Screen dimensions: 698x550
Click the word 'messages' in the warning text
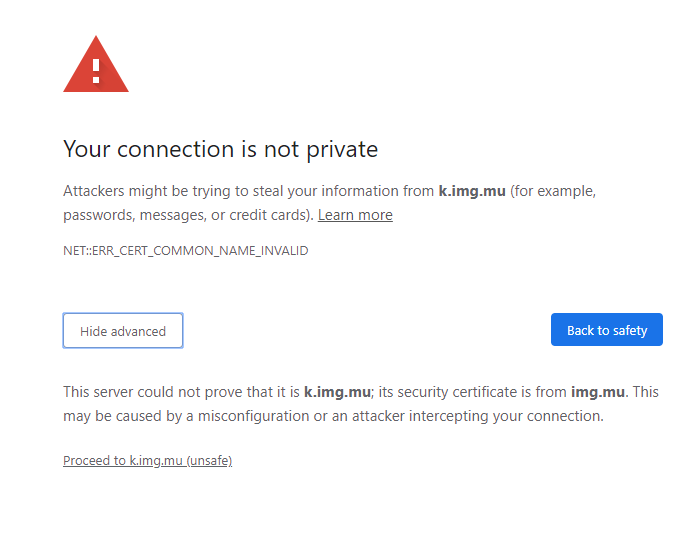click(x=172, y=215)
